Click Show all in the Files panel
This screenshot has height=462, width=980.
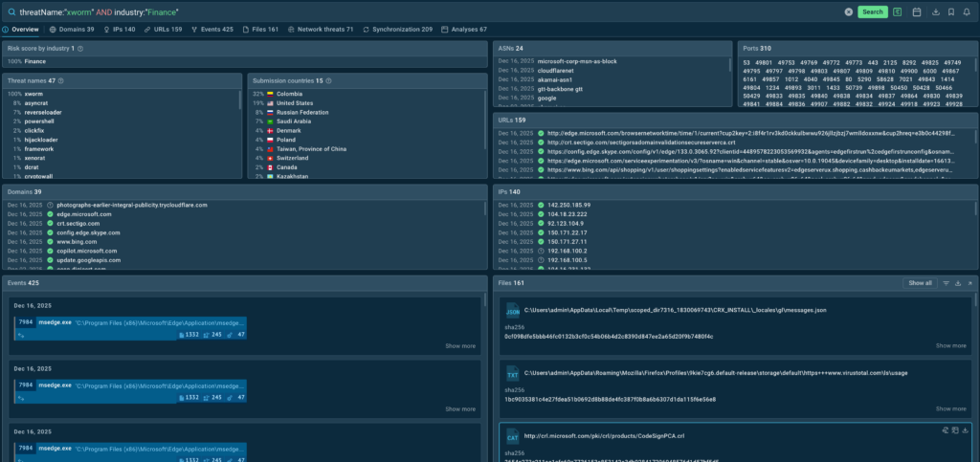tap(920, 283)
